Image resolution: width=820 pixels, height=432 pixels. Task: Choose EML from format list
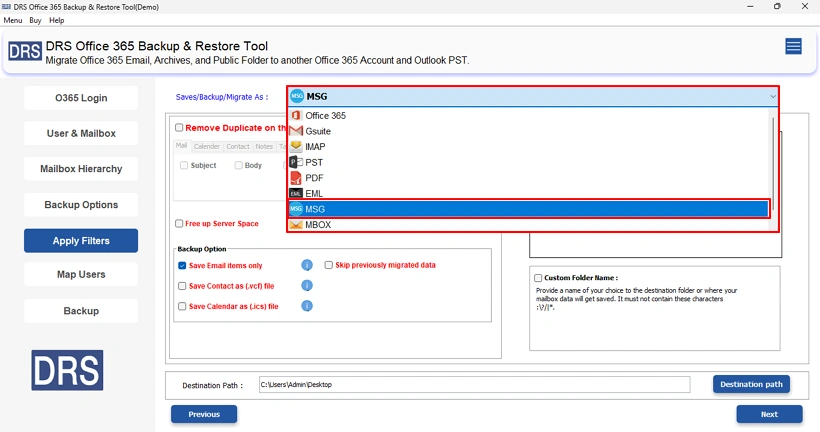529,193
